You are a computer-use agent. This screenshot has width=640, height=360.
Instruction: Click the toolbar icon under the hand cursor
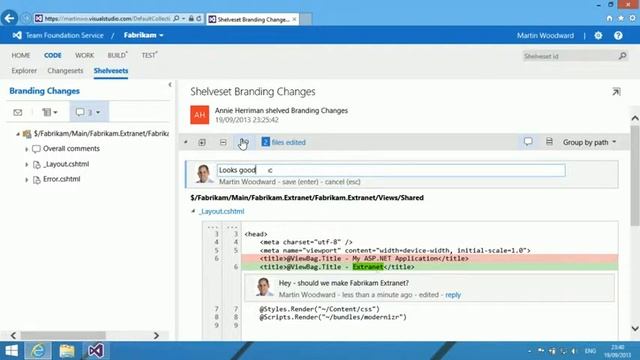pos(244,142)
